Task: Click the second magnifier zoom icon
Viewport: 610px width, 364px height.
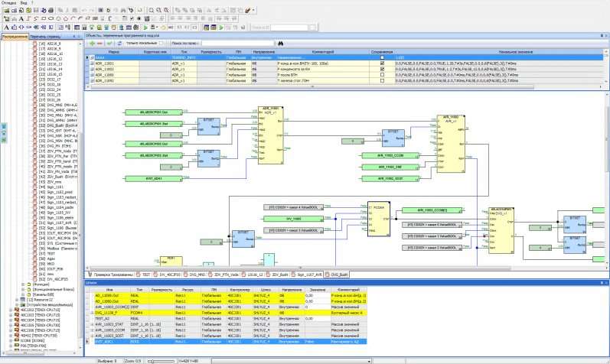Action: coord(158,10)
